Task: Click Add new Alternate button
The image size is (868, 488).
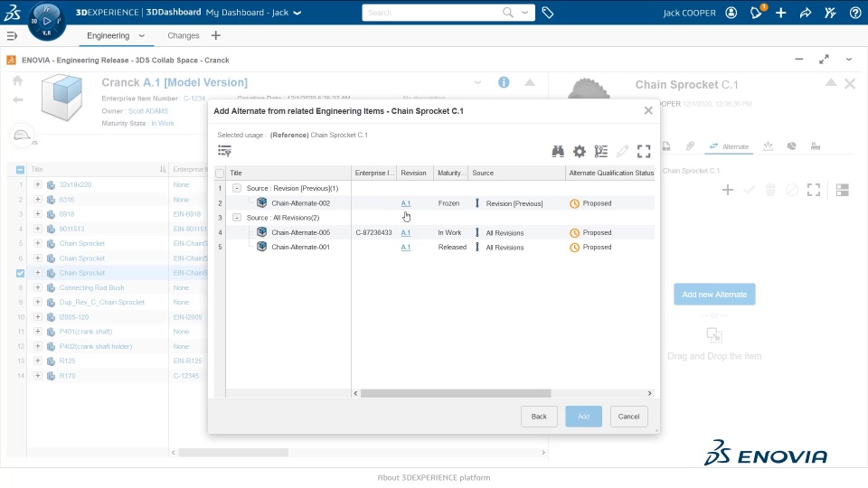Action: tap(714, 295)
